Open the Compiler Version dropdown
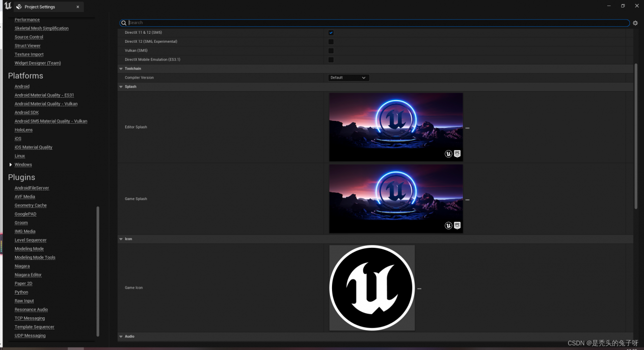Image resolution: width=644 pixels, height=350 pixels. 349,78
